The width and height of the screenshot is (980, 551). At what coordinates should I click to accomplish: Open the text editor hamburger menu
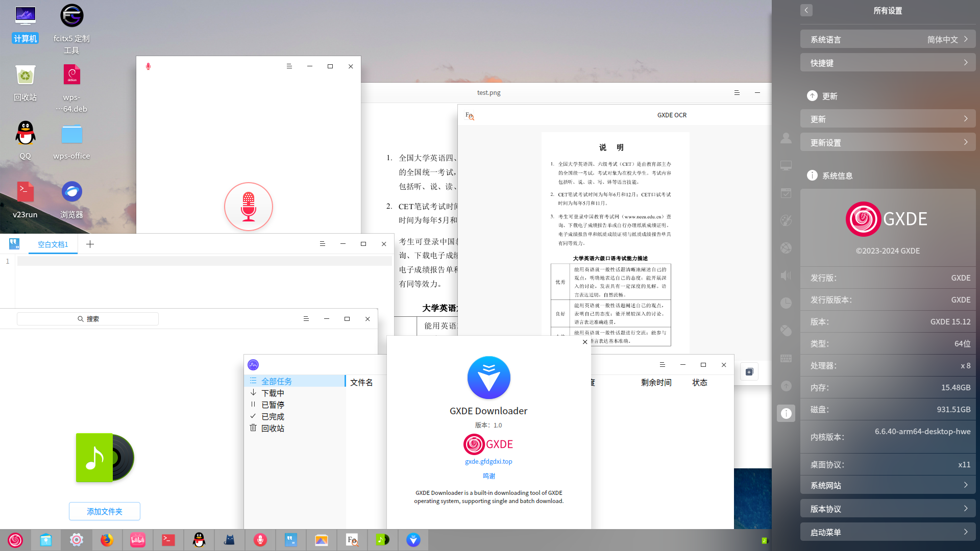coord(323,244)
